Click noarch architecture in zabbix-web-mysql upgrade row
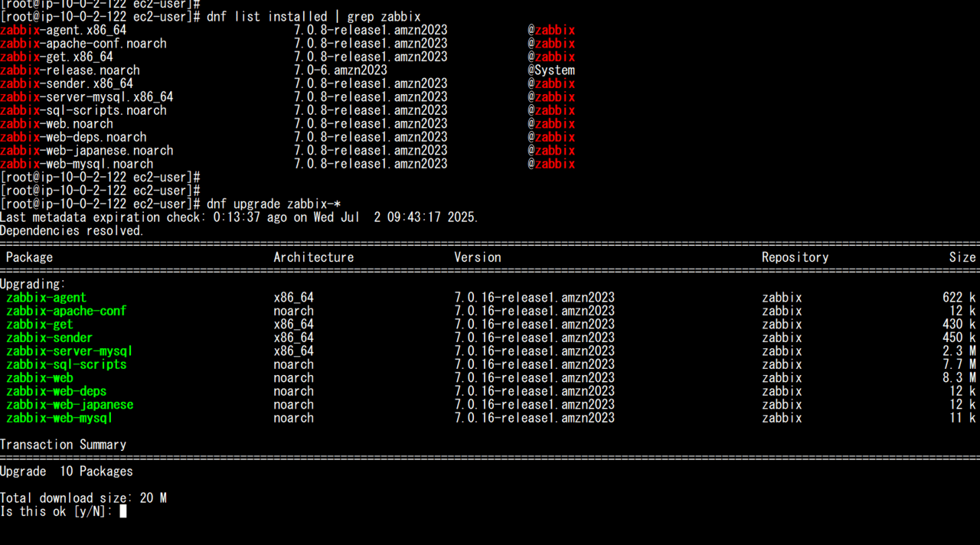The height and width of the screenshot is (545, 980). coord(293,418)
